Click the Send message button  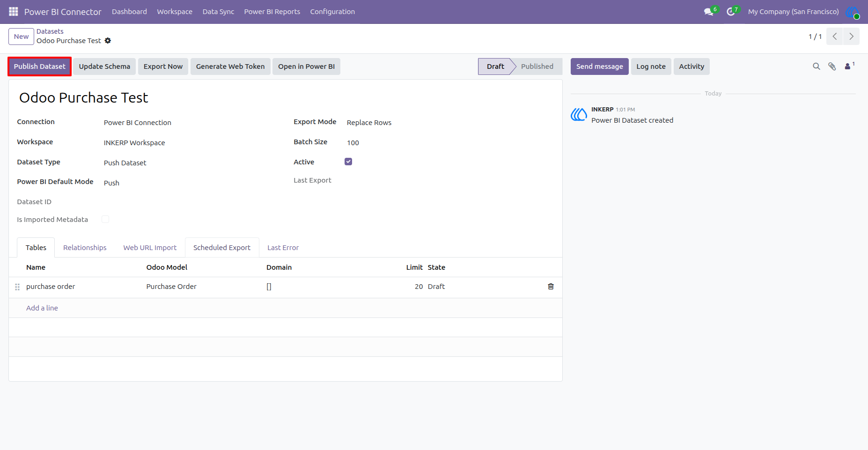(599, 66)
